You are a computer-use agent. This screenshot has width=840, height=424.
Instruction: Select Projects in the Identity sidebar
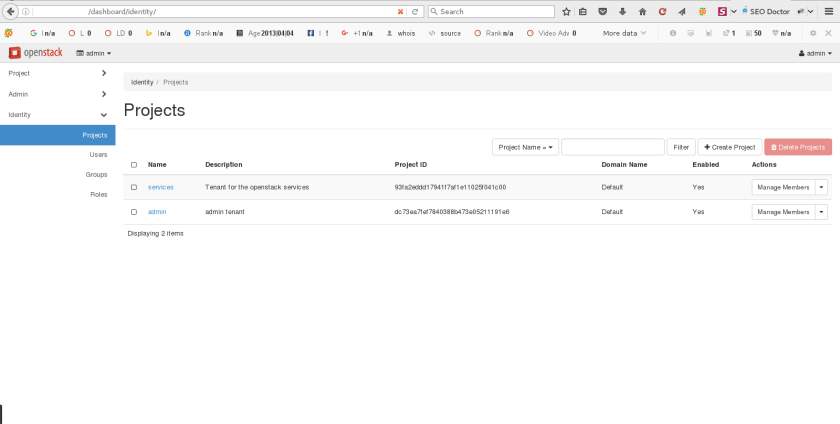57,135
